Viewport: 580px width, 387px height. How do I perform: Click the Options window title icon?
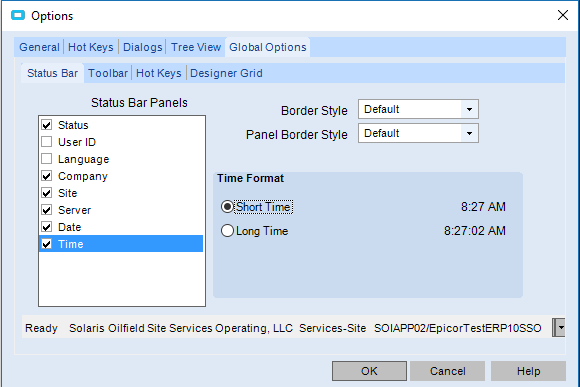point(18,16)
